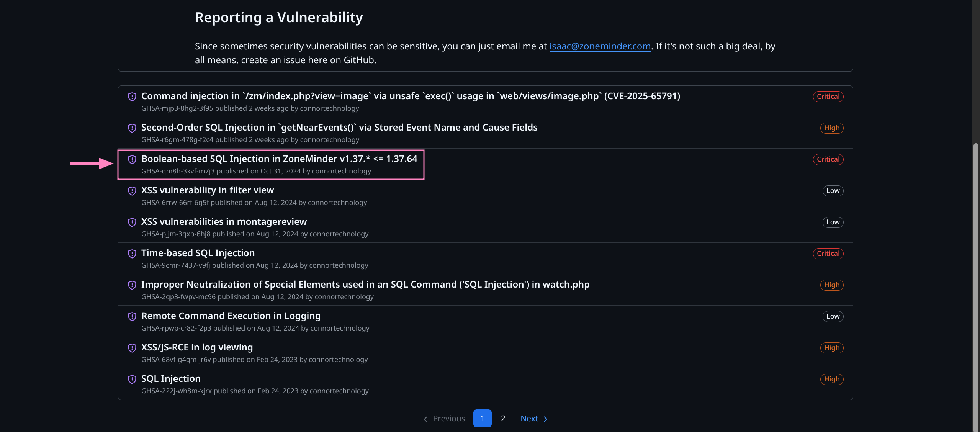Image resolution: width=980 pixels, height=432 pixels.
Task: Click shield icon beside Boolean-based SQL Injection
Action: (x=132, y=159)
